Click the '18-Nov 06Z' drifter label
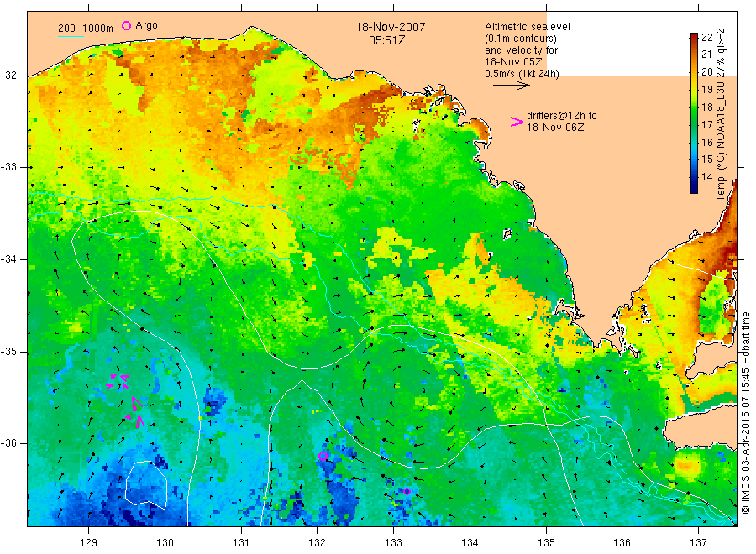 point(555,128)
